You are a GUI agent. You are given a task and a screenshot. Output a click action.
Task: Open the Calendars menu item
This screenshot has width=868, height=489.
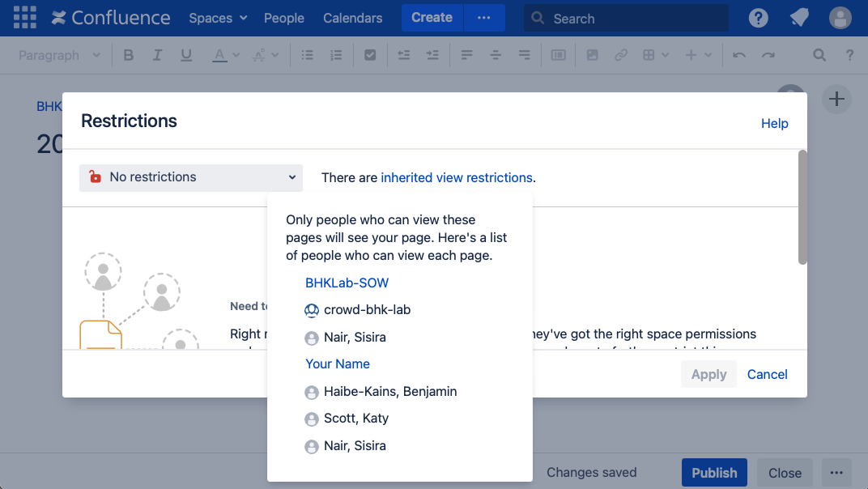352,18
